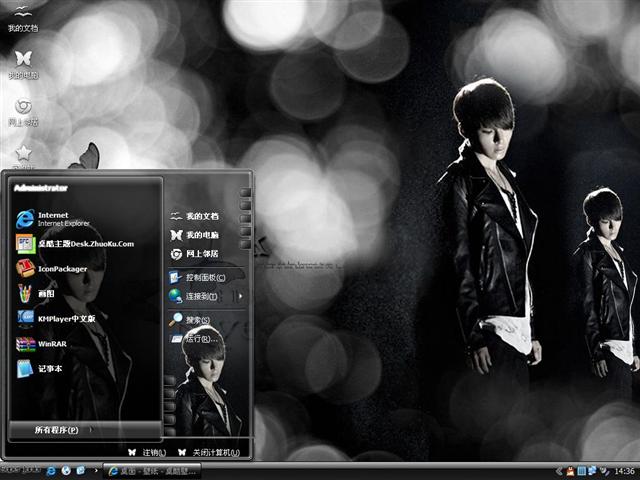Screen dimensions: 640x480
Task: Click the Start button on taskbar
Action: 20,470
